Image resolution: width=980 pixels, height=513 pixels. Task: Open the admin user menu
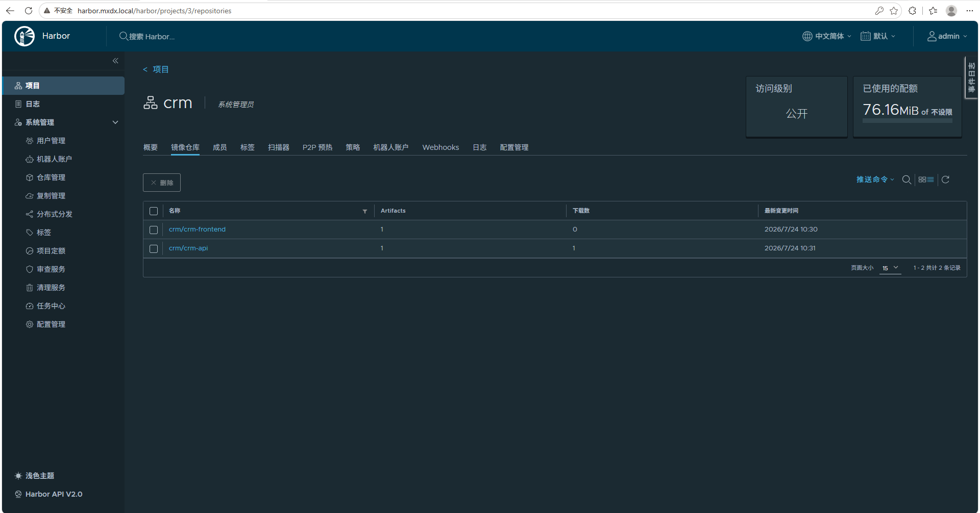[x=947, y=36]
